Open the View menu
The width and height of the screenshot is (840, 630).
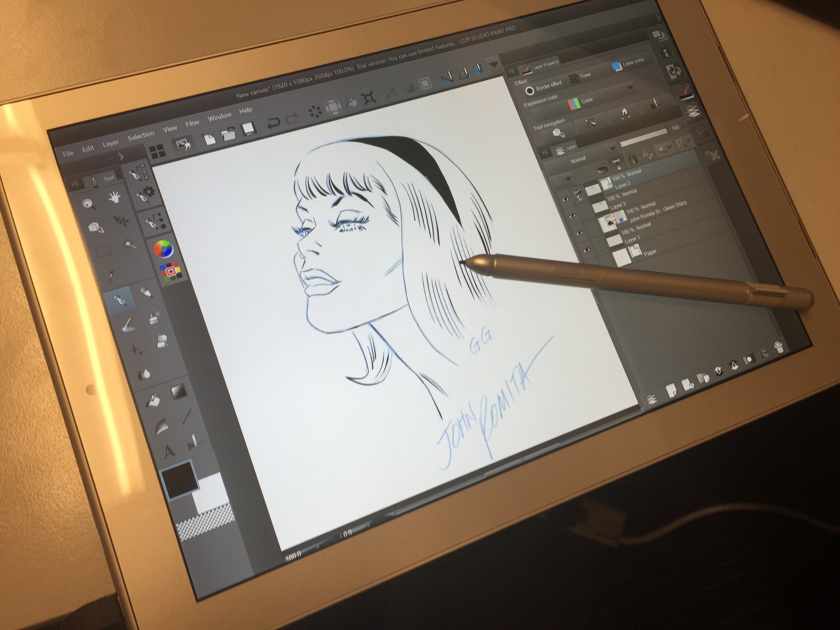[x=170, y=129]
